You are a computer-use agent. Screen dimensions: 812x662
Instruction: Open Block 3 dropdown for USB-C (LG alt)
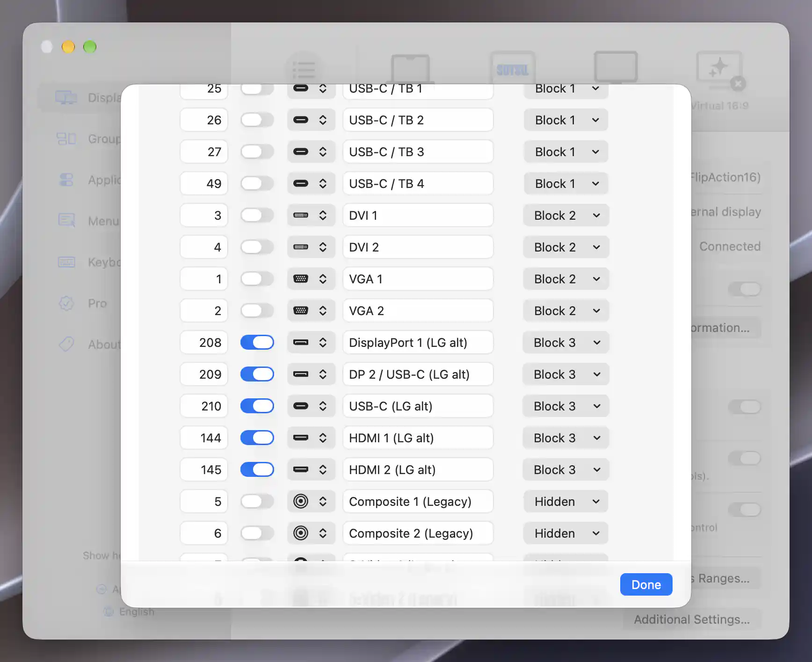tap(566, 406)
